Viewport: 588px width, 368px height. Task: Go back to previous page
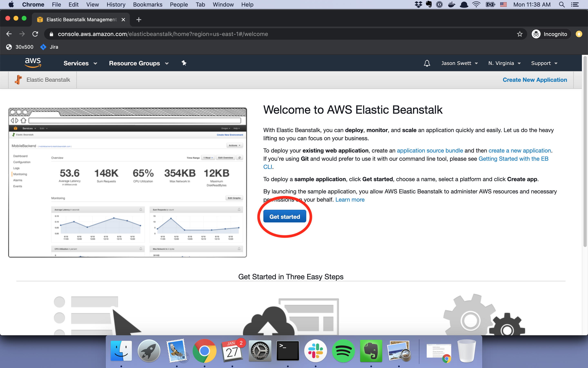[9, 34]
